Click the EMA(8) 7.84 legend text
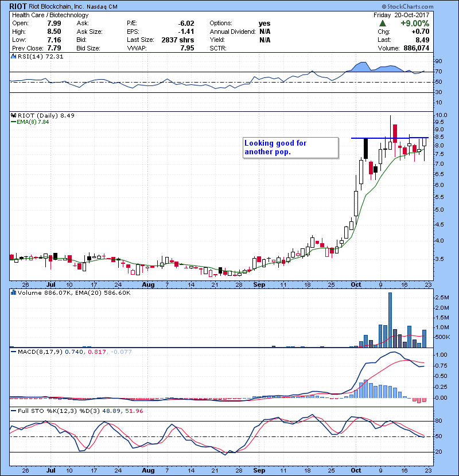Screen dimensions: 459x476 (33, 122)
